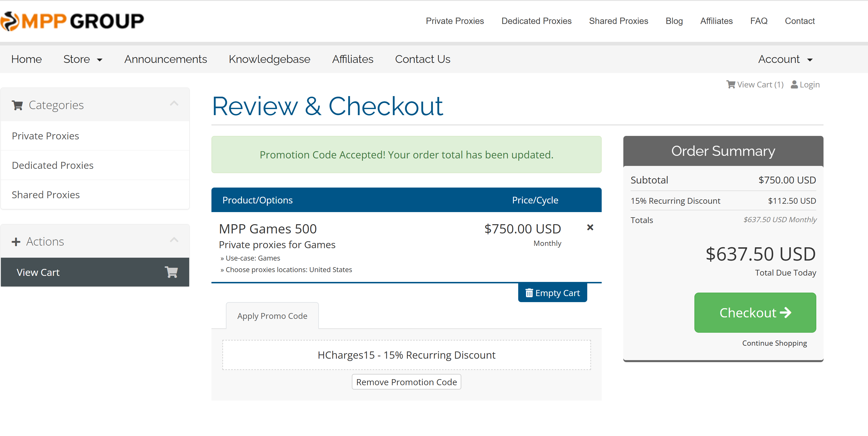
Task: Click the Promotion Code Accepted message
Action: coord(406,155)
